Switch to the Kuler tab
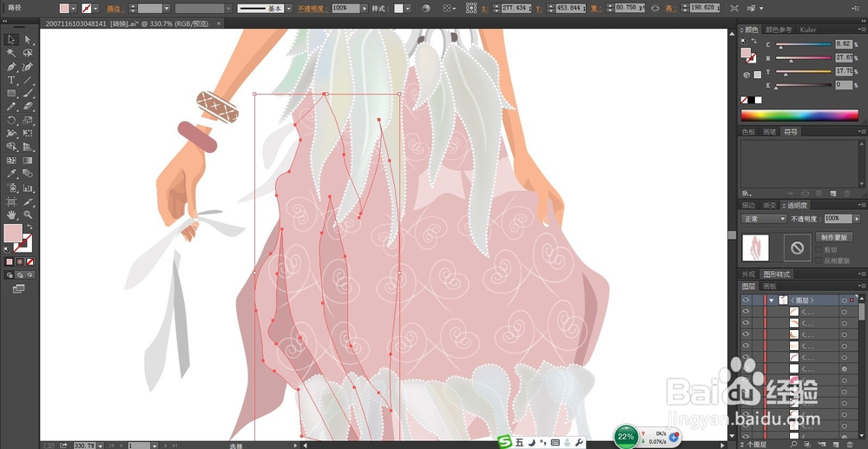This screenshot has width=868, height=449. tap(808, 30)
